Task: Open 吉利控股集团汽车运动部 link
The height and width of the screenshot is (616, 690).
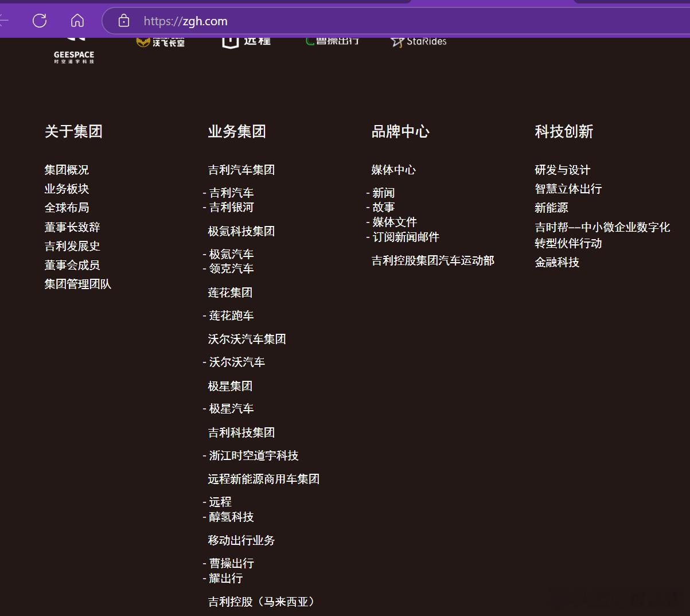Action: click(433, 260)
